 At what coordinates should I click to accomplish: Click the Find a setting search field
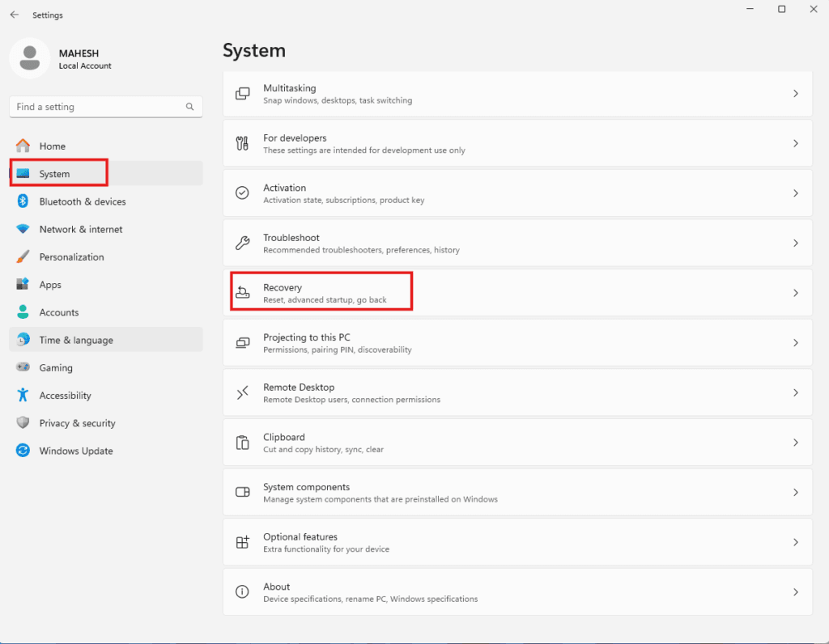[97, 107]
